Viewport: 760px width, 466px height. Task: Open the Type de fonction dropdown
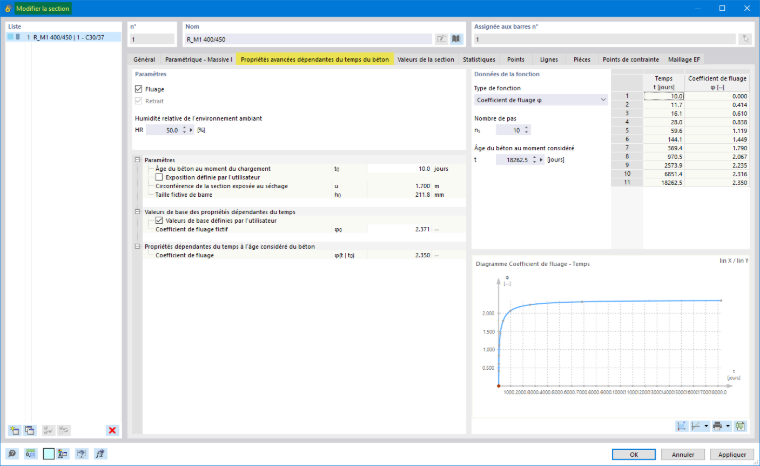click(x=540, y=100)
